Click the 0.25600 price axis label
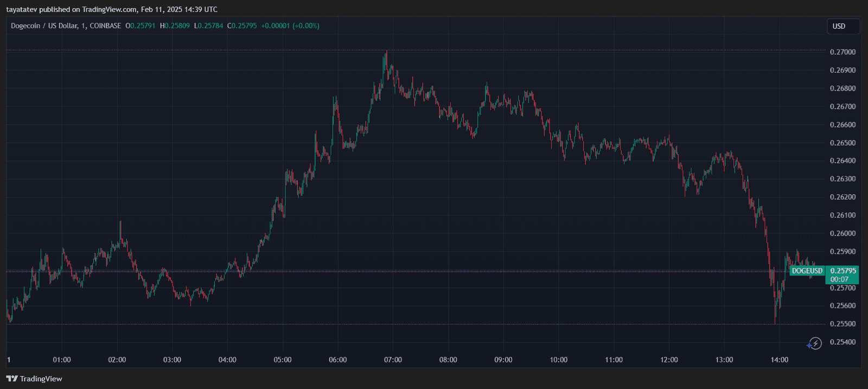The height and width of the screenshot is (389, 868). pyautogui.click(x=843, y=305)
